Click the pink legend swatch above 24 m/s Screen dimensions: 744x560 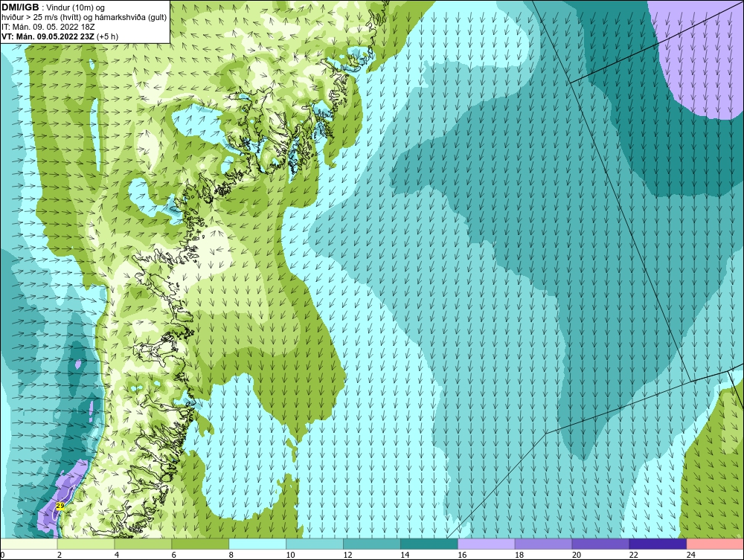tap(715, 544)
